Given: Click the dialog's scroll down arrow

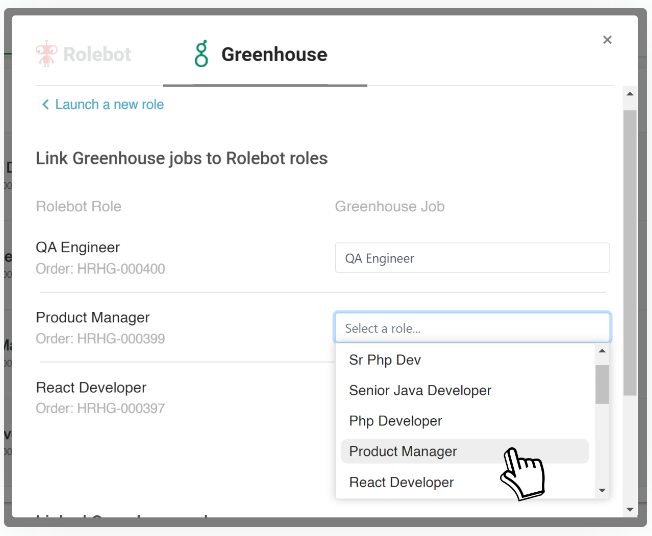Looking at the screenshot, I should click(x=630, y=509).
